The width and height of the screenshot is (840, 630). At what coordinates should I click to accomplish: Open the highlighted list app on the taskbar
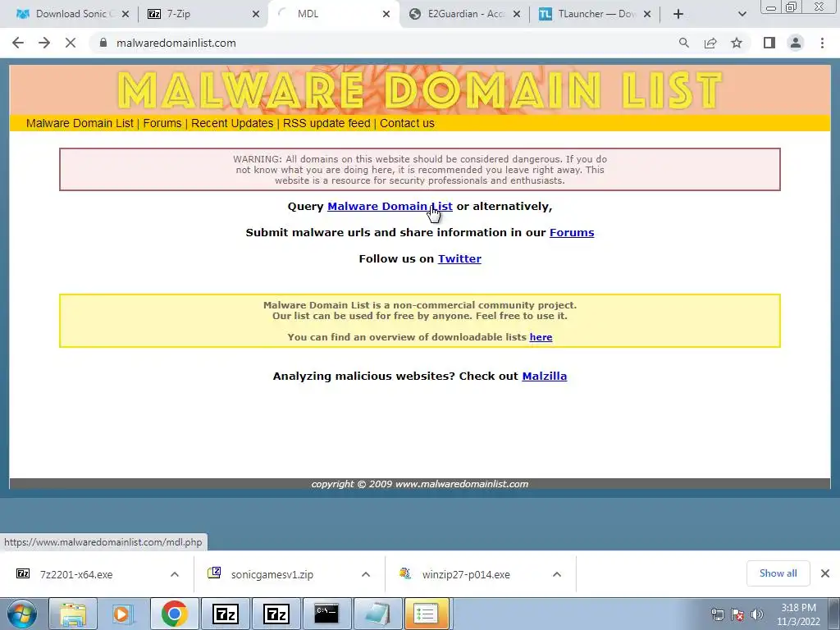click(427, 614)
